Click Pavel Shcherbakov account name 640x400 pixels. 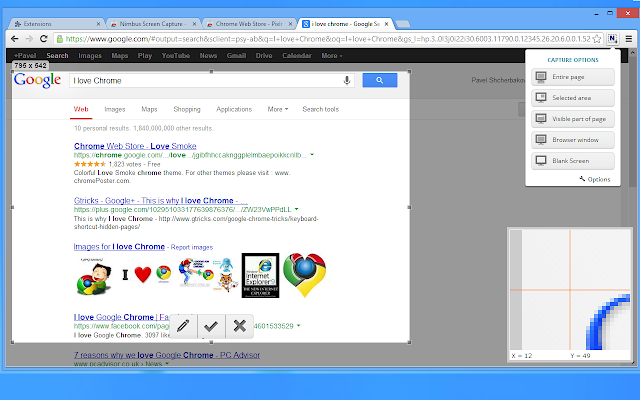coord(498,80)
